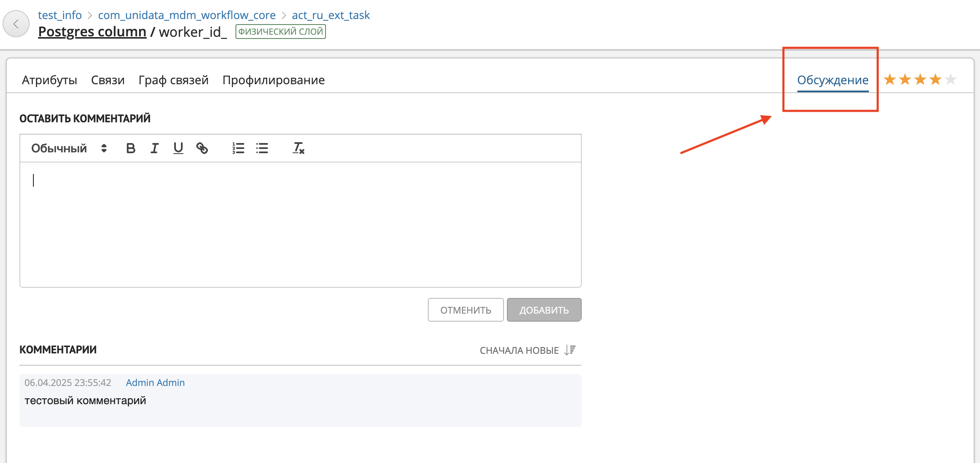Set rating to one star
This screenshot has width=980, height=463.
point(890,80)
